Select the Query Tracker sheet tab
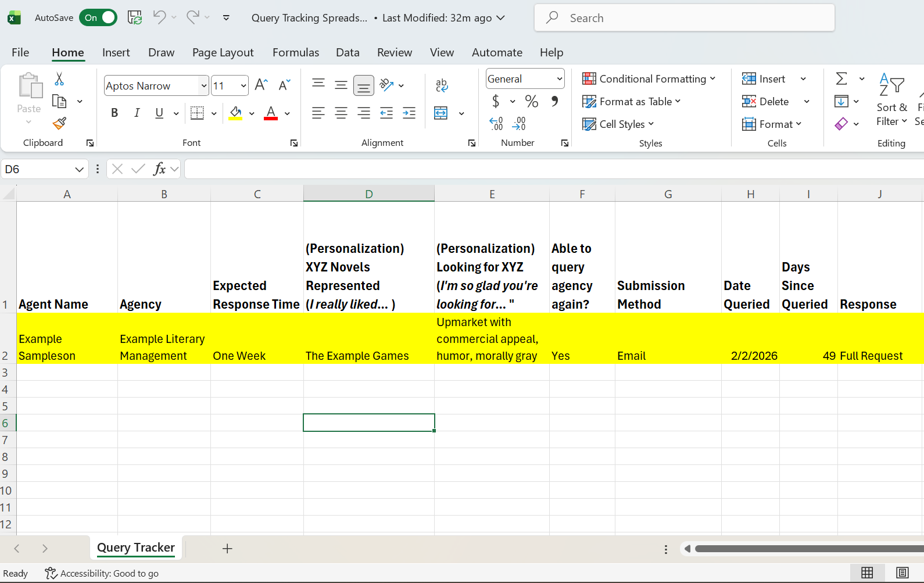 pos(136,548)
